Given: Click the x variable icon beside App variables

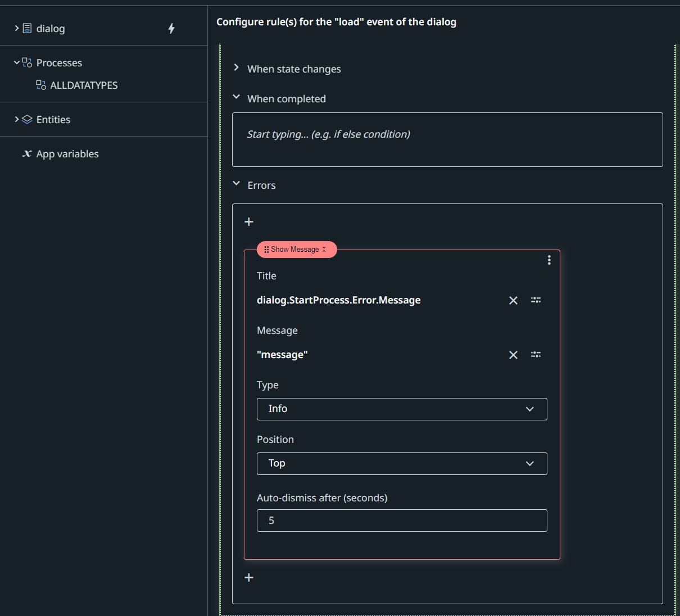Looking at the screenshot, I should pyautogui.click(x=27, y=153).
